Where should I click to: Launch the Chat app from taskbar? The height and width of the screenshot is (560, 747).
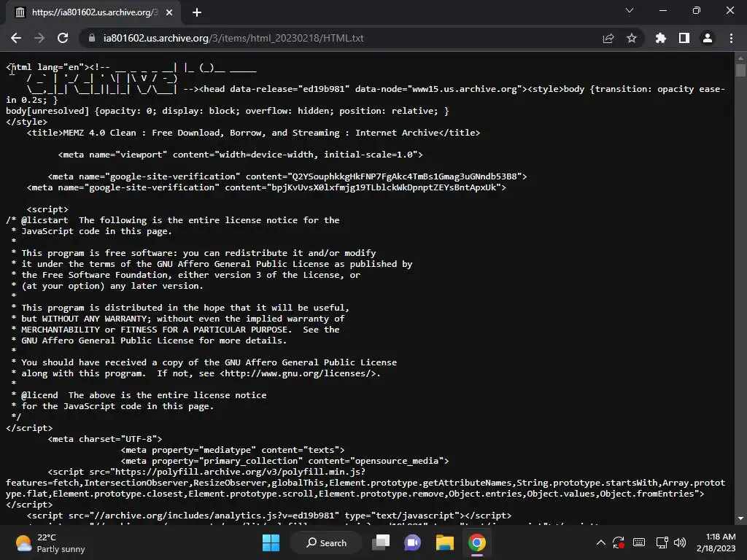[413, 542]
